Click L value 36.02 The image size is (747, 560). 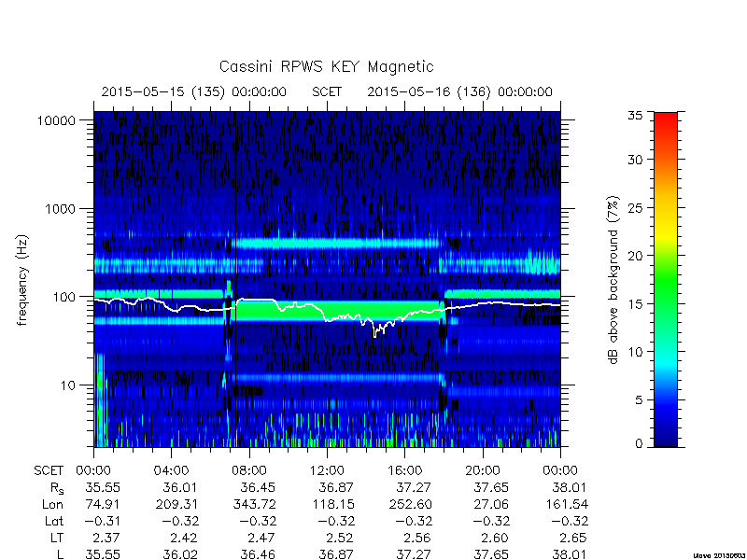click(180, 554)
